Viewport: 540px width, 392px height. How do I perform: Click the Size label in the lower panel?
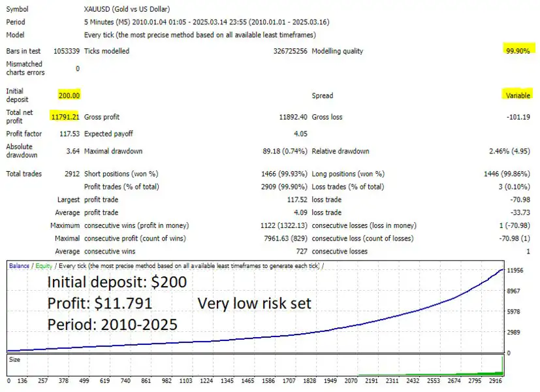coord(14,359)
